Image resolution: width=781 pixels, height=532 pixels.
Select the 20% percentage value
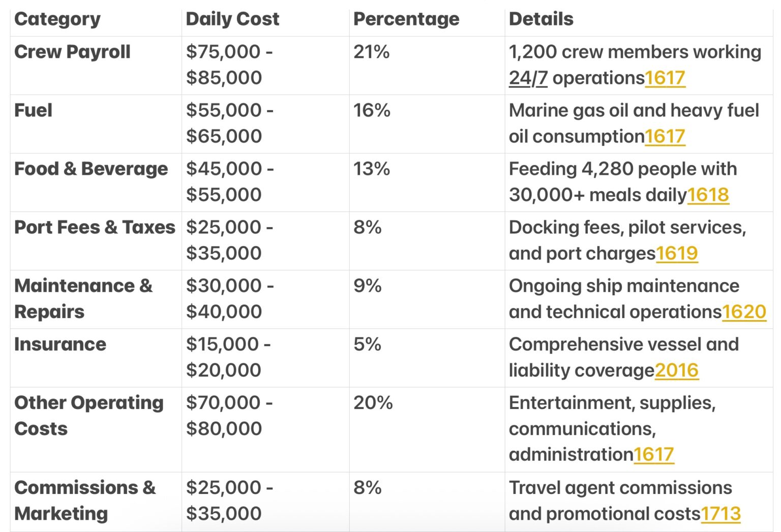[373, 403]
